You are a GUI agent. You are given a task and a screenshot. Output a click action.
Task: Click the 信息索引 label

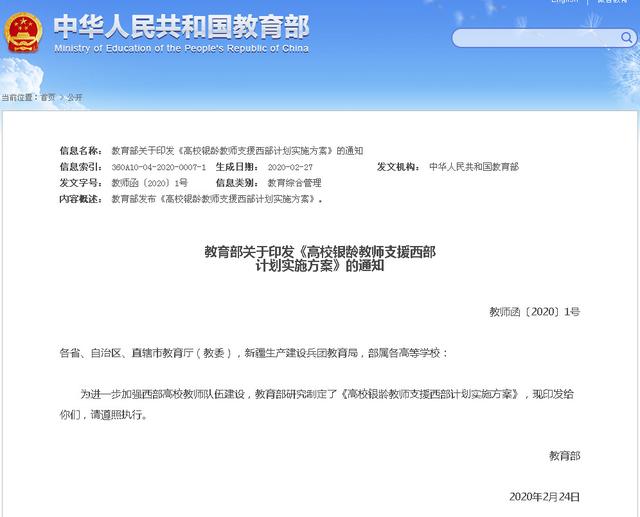(x=81, y=166)
